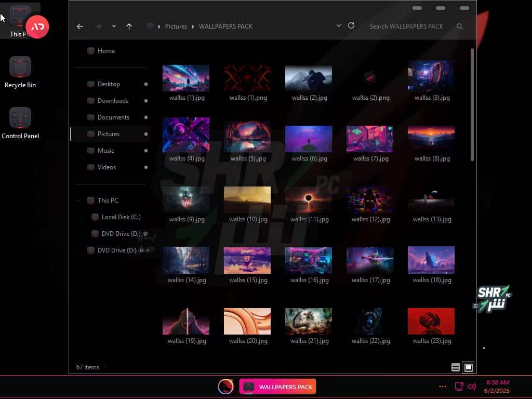
Task: Expand the This PC tree node
Action: 78,200
